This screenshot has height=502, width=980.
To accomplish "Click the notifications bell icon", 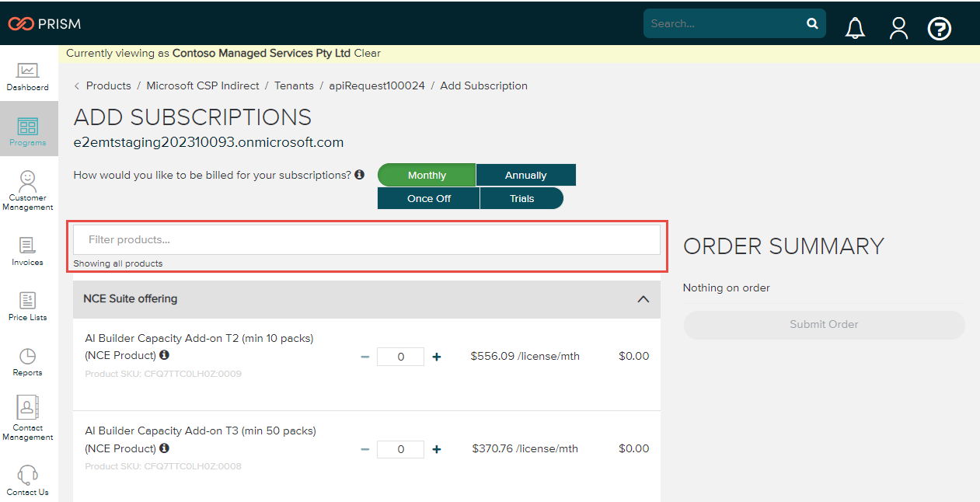I will tap(855, 26).
